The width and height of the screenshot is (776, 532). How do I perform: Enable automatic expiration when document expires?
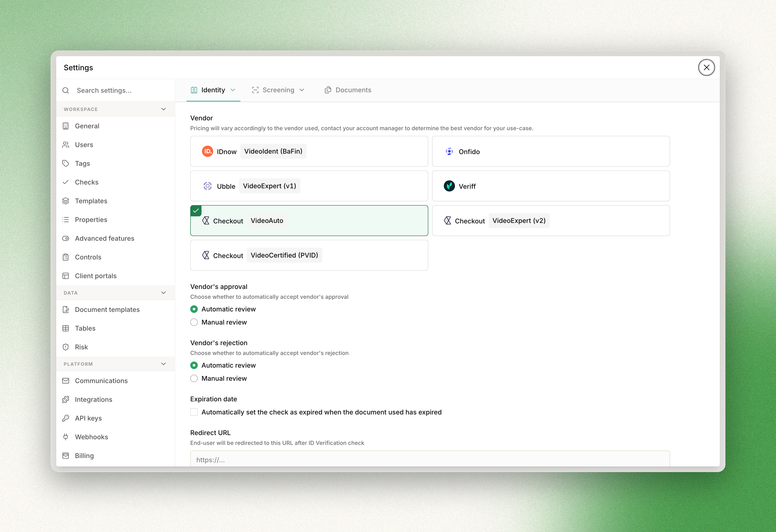pos(194,412)
